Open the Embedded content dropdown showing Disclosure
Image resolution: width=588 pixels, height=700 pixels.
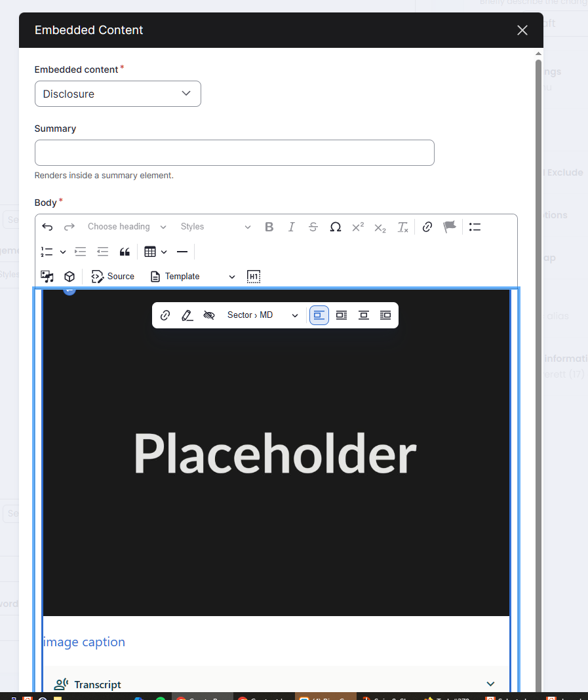(117, 94)
